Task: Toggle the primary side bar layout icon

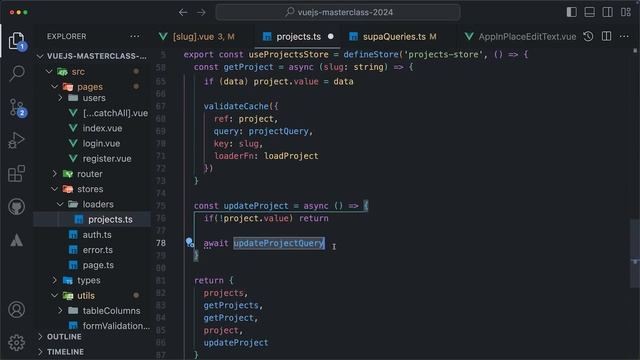Action: click(x=571, y=12)
